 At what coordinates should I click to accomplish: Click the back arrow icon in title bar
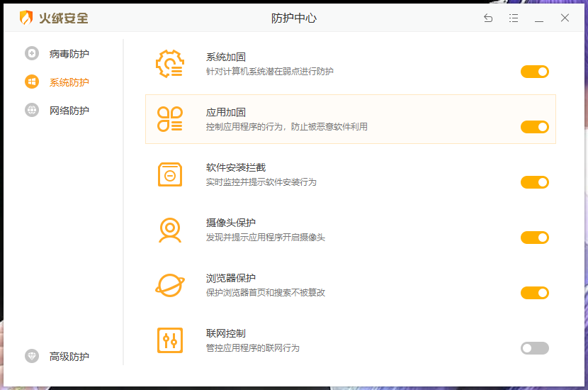pos(488,18)
